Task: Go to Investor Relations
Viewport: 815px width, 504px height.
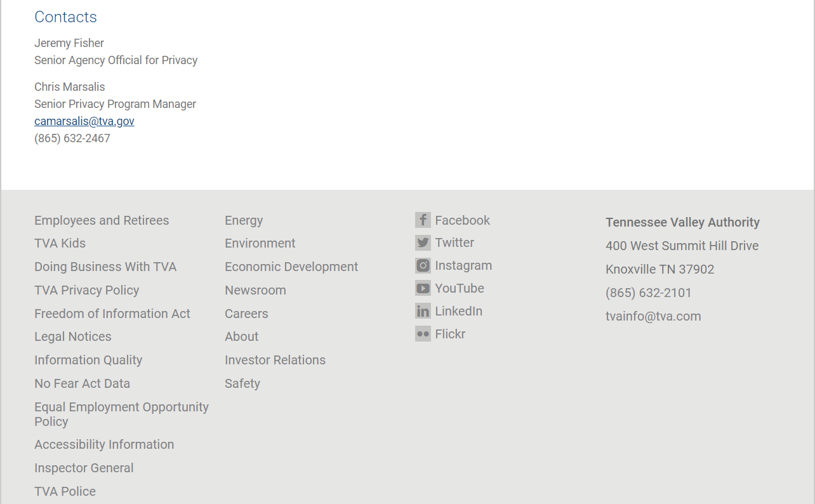Action: click(275, 360)
